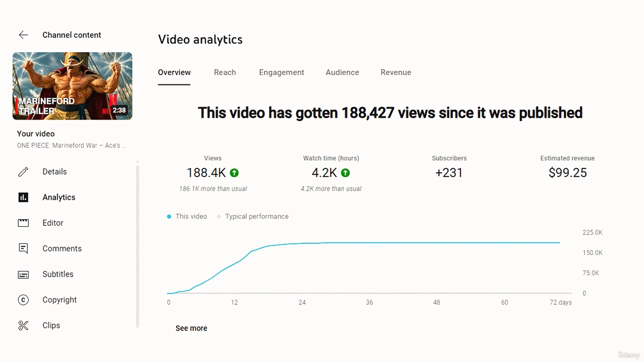Click the Analytics bar chart icon
The image size is (644, 362).
click(23, 197)
